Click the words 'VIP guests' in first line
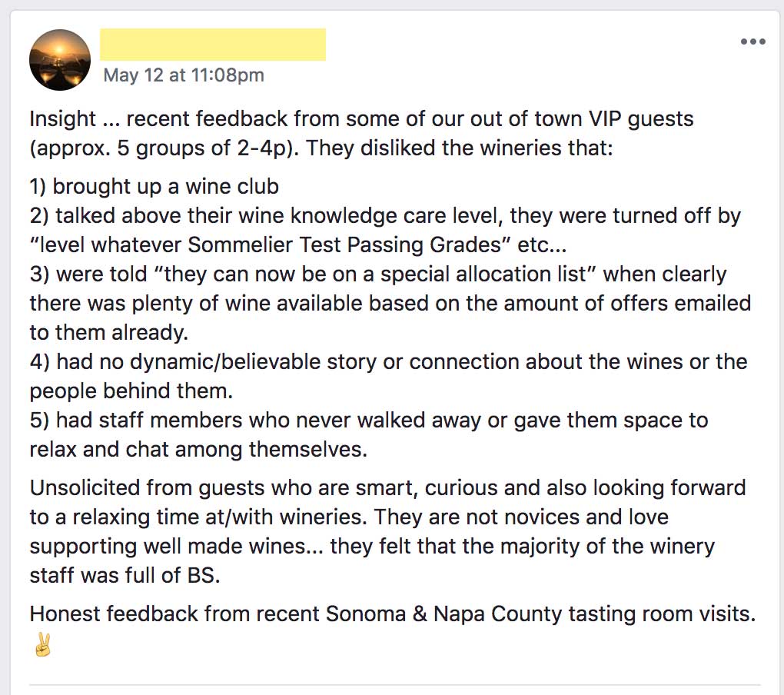Viewport: 784px width, 695px height. point(641,119)
